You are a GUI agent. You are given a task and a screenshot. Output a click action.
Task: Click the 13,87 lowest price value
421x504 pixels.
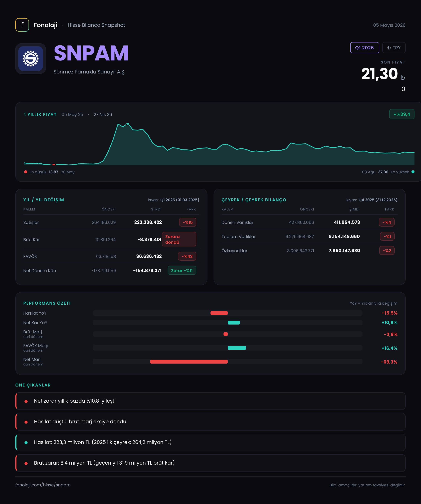click(54, 172)
